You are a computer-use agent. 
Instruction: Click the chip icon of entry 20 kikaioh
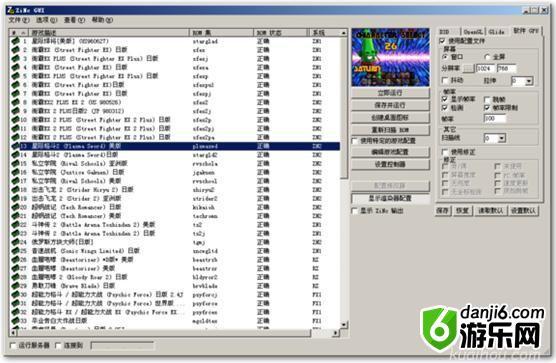point(15,207)
